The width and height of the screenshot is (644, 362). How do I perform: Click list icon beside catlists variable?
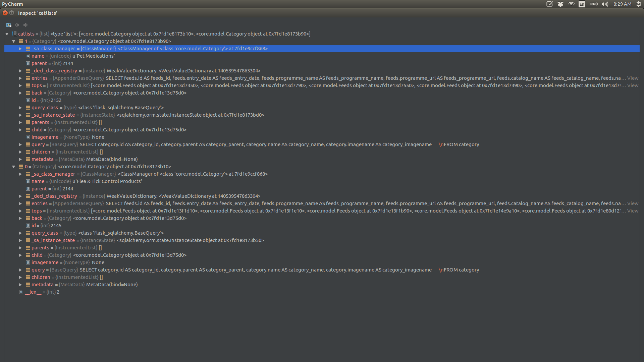coord(14,34)
